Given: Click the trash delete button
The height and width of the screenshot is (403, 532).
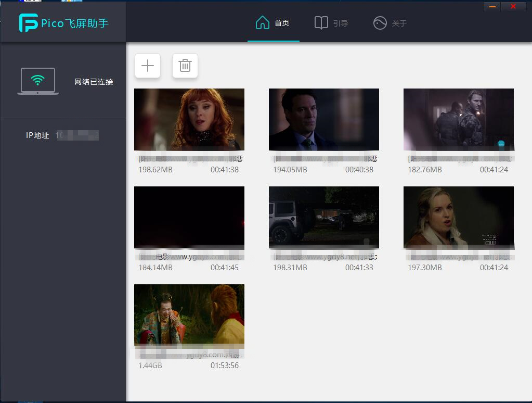Looking at the screenshot, I should (x=185, y=66).
